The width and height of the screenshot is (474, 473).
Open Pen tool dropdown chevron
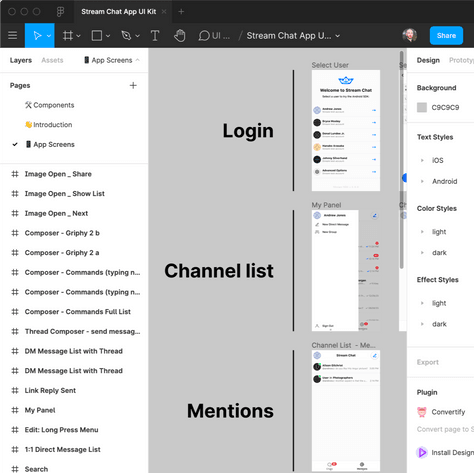[137, 36]
